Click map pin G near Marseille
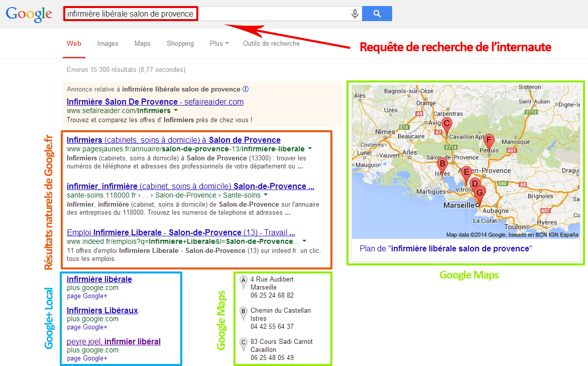Screen dimensions: 588x366 (479, 195)
